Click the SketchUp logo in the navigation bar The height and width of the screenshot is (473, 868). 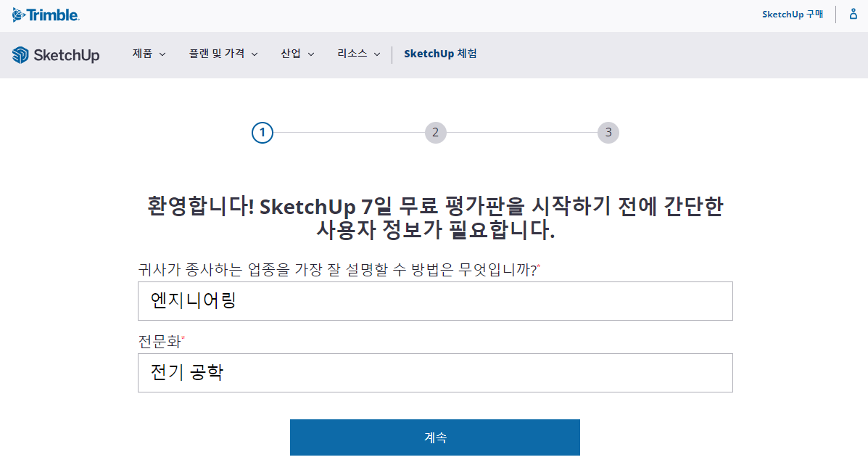(x=56, y=54)
